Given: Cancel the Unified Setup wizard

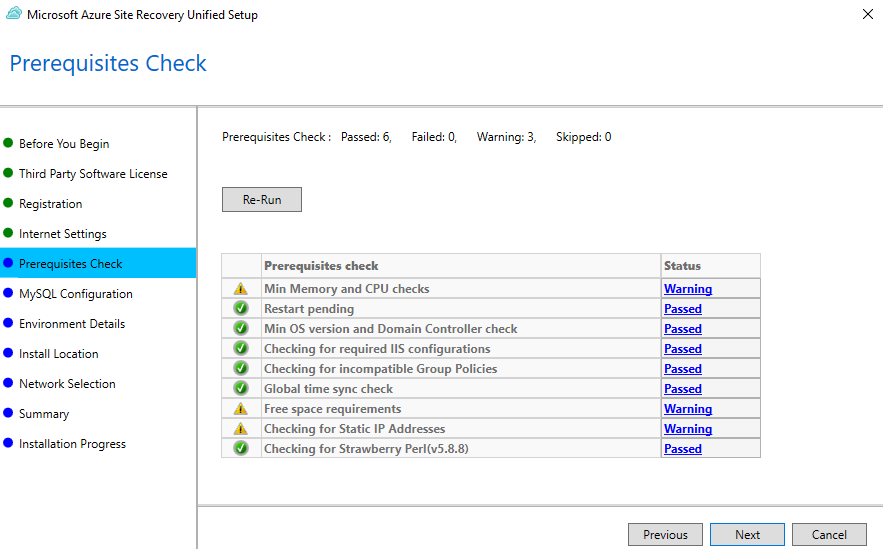Looking at the screenshot, I should click(829, 534).
